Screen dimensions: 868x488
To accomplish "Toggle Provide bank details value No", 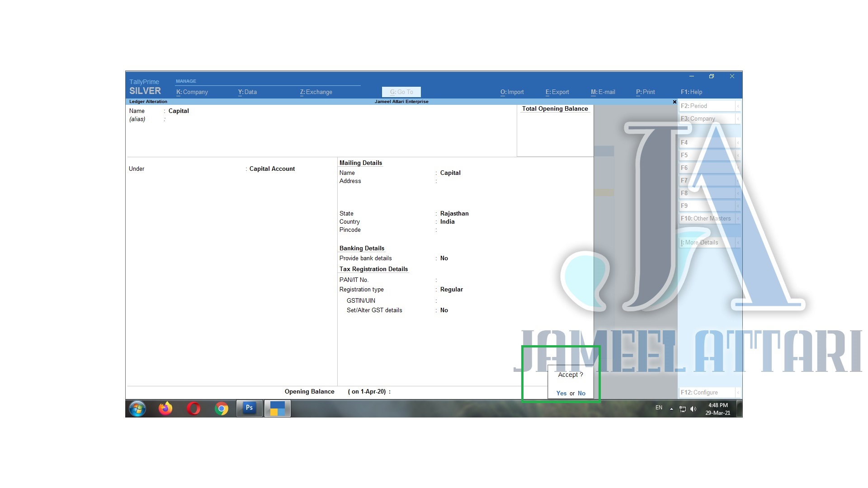I will click(x=444, y=258).
